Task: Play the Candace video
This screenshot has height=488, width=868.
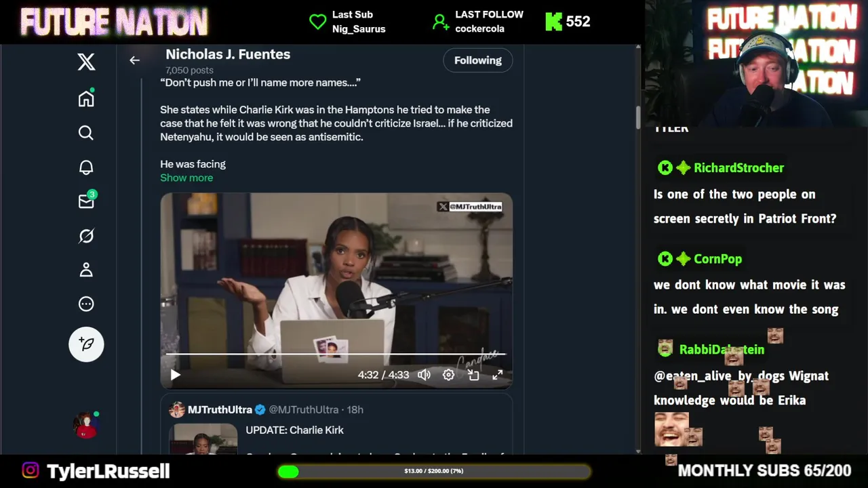Action: coord(176,375)
